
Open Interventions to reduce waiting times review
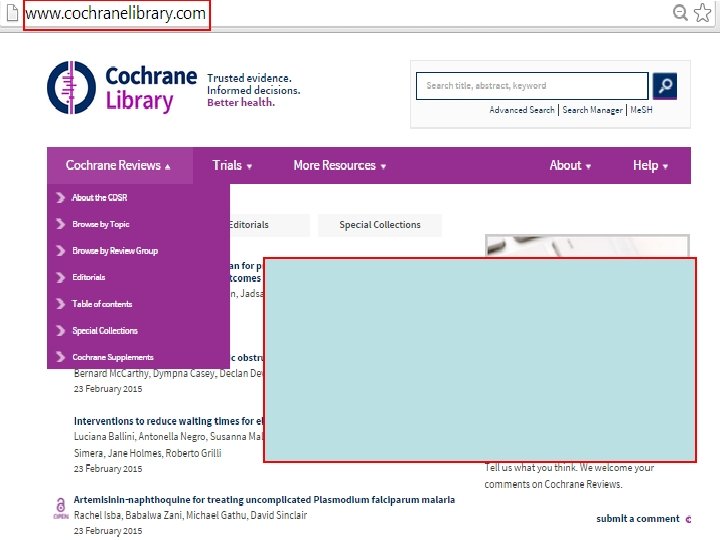click(169, 421)
